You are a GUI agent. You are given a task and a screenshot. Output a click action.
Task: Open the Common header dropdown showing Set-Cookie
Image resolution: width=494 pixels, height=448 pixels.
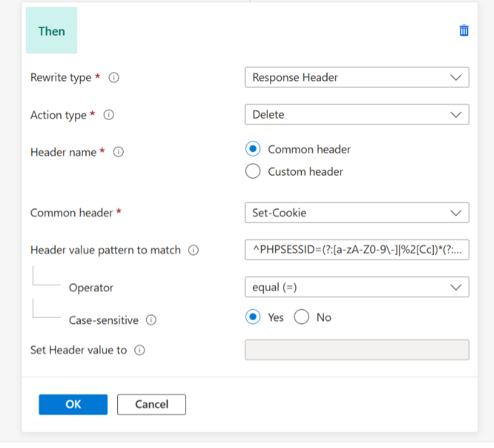coord(357,213)
